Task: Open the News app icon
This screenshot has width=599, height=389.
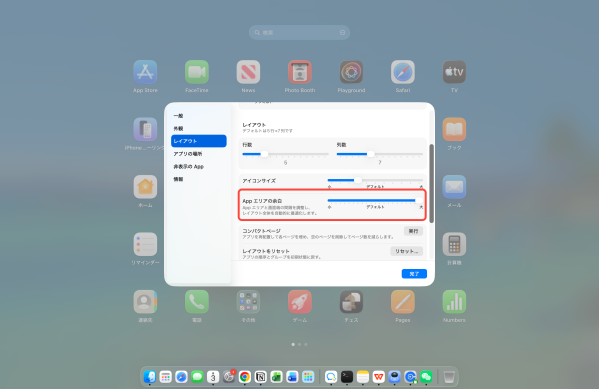Action: pos(248,72)
